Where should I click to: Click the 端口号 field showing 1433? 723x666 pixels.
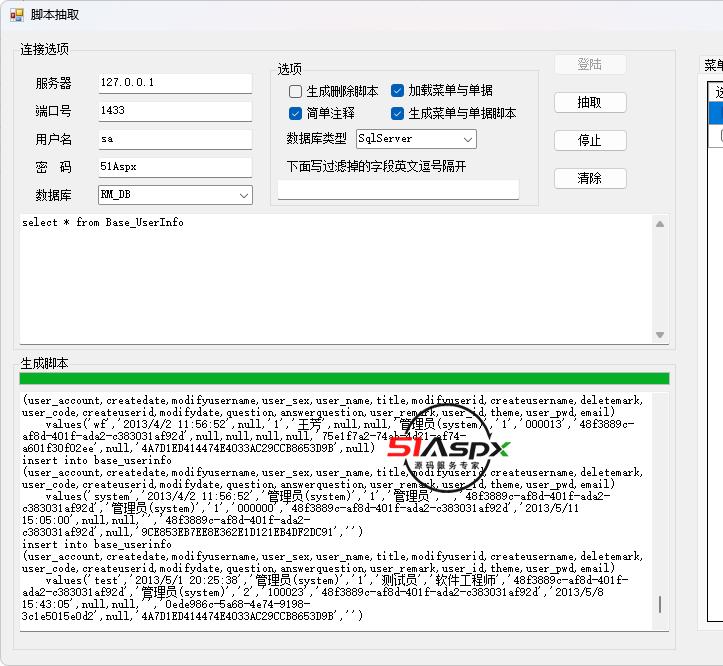175,111
